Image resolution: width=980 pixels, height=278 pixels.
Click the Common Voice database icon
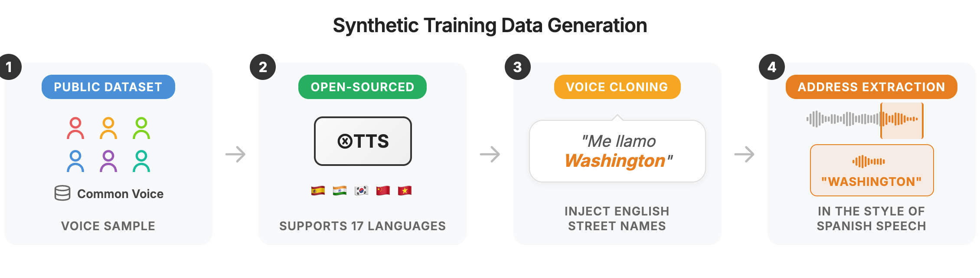click(62, 193)
